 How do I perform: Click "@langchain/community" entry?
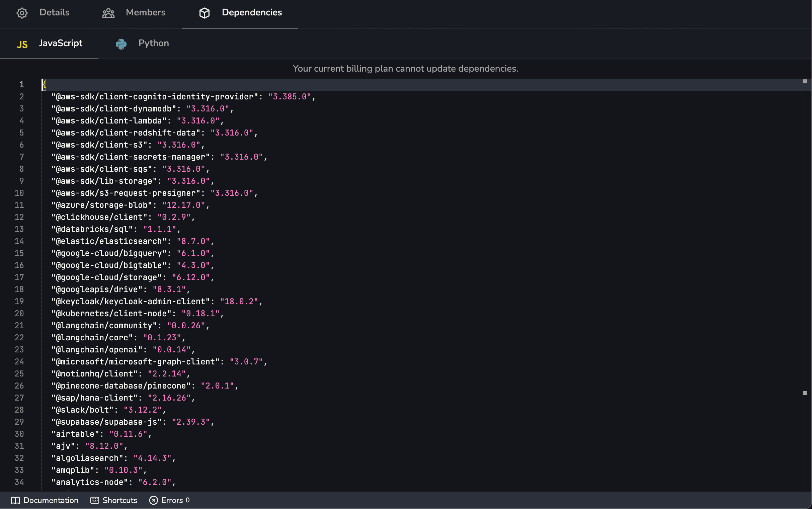(130, 326)
